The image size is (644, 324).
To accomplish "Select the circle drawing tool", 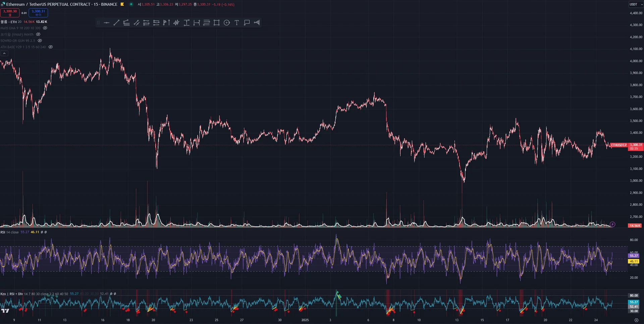I will tap(227, 23).
